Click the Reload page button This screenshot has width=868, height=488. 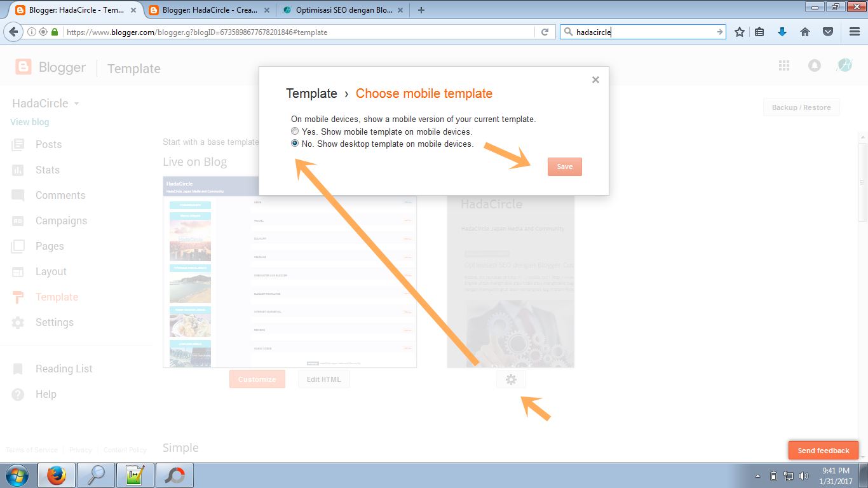[545, 32]
